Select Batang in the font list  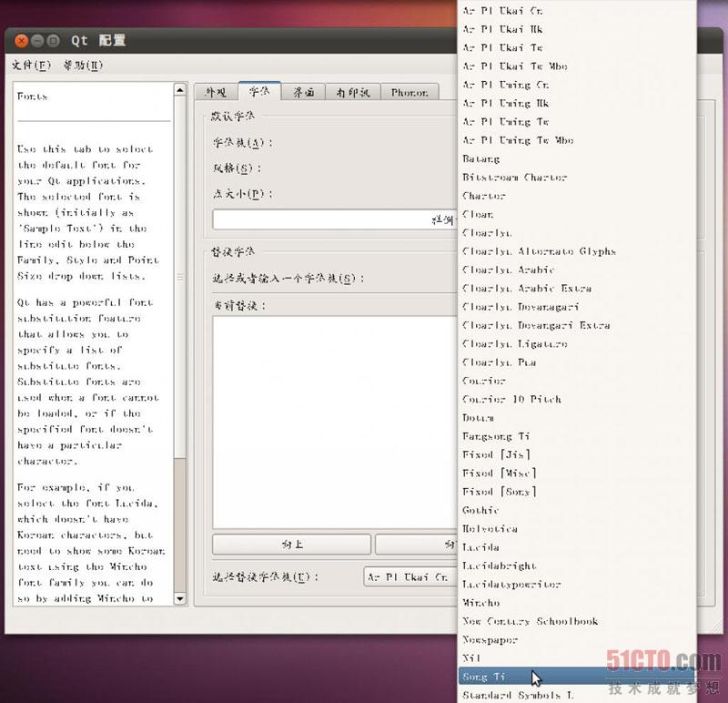pos(577,159)
